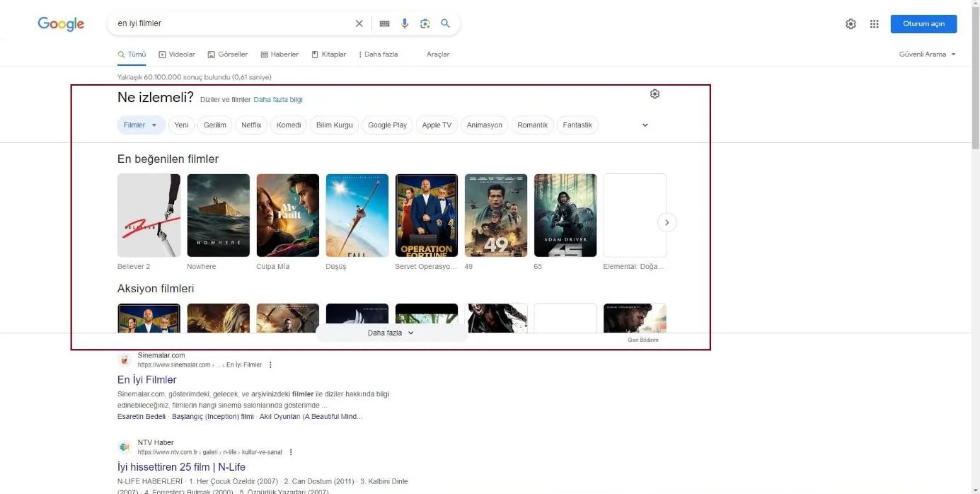Open the Araçlar tools option
The height and width of the screenshot is (494, 980).
438,54
